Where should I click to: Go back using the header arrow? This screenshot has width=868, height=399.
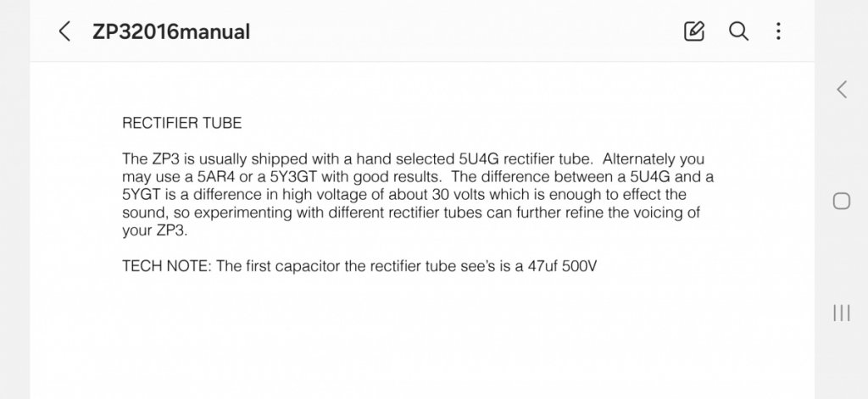click(x=64, y=31)
